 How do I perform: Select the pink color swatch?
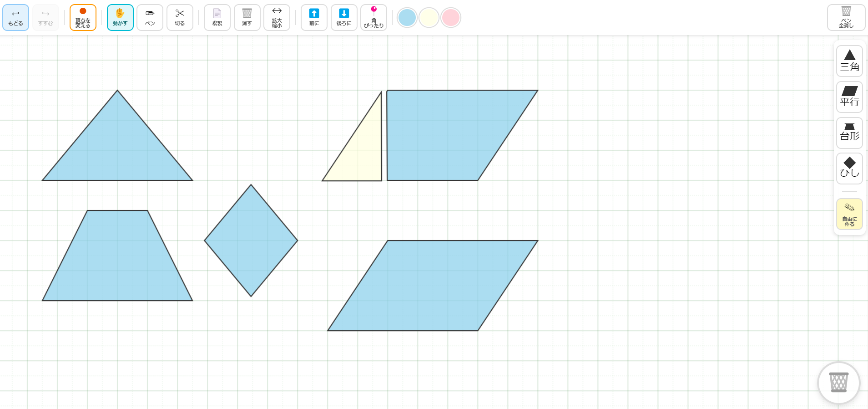[451, 18]
